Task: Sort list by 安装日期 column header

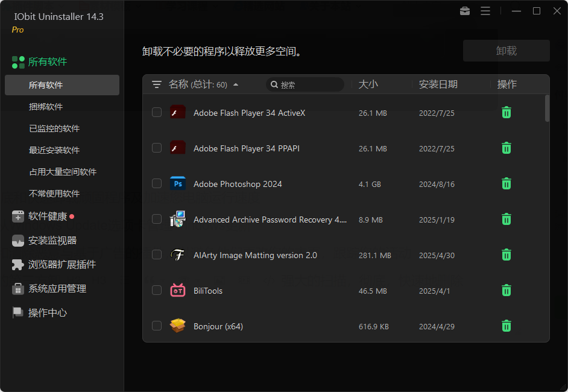Action: click(438, 84)
